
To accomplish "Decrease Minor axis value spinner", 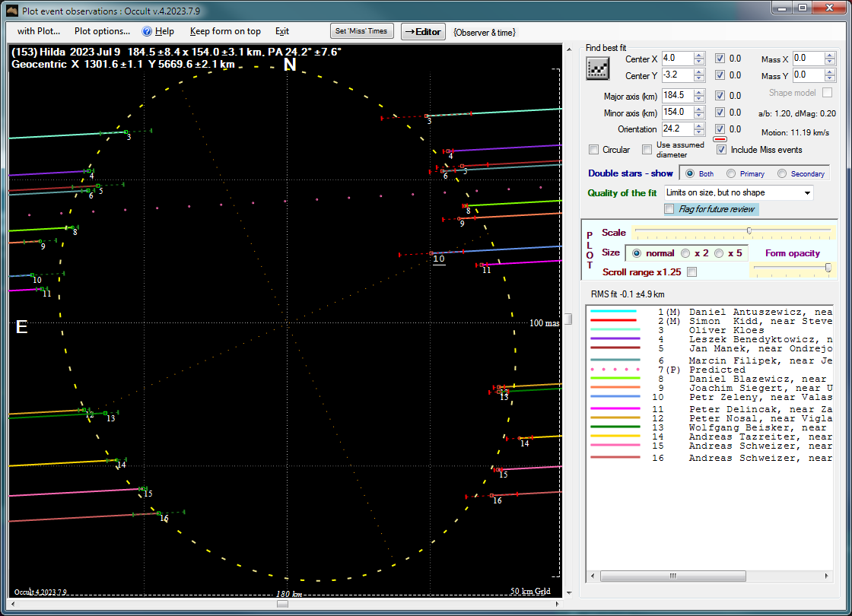I will click(699, 116).
